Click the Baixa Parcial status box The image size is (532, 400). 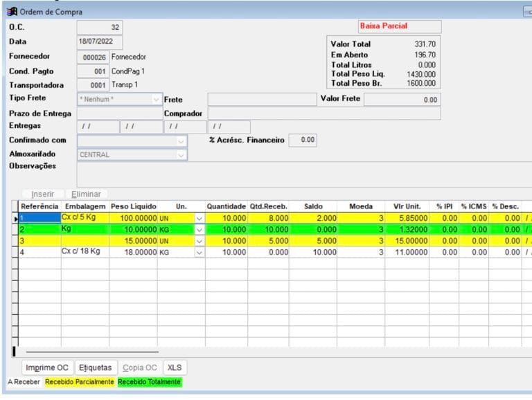(400, 26)
